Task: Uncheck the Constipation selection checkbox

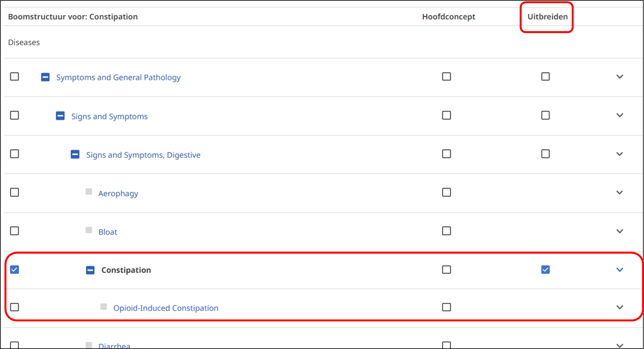Action: click(14, 269)
